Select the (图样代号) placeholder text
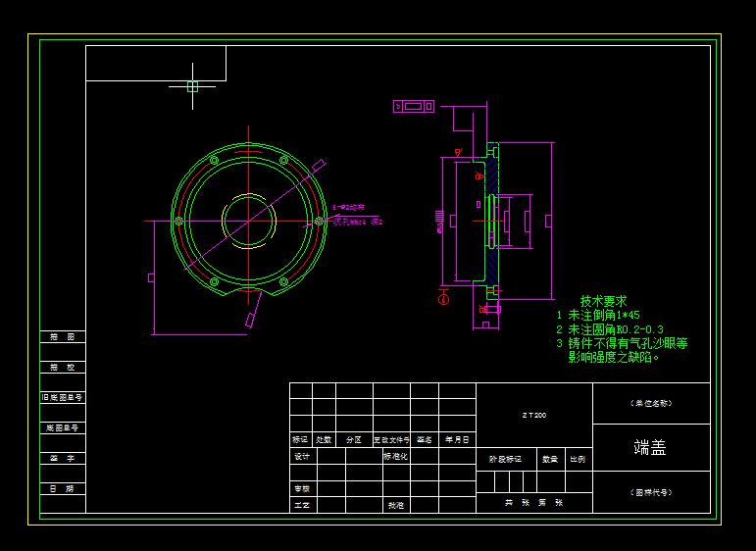The height and width of the screenshot is (551, 756). [x=651, y=493]
